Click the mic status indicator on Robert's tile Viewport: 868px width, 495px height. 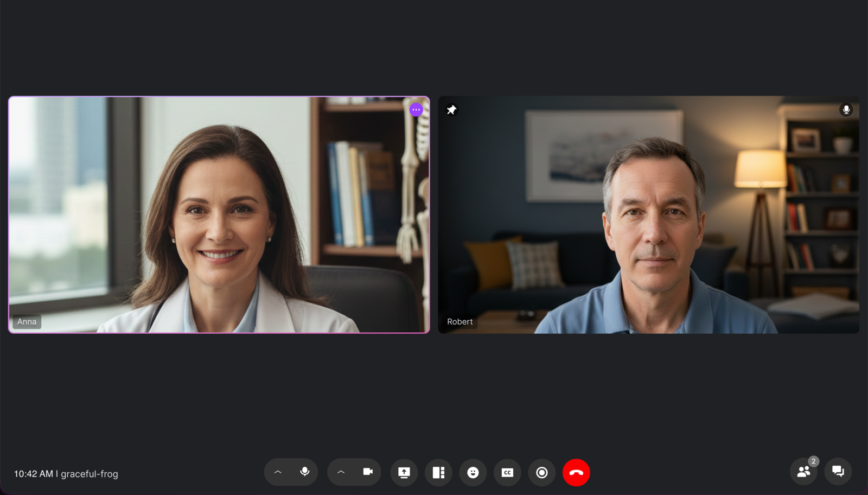tap(847, 110)
